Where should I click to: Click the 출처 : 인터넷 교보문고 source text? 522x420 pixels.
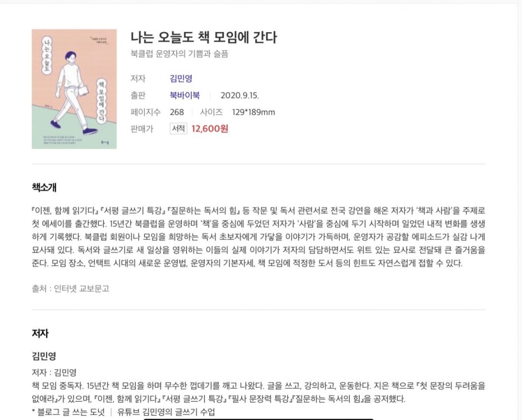(71, 289)
